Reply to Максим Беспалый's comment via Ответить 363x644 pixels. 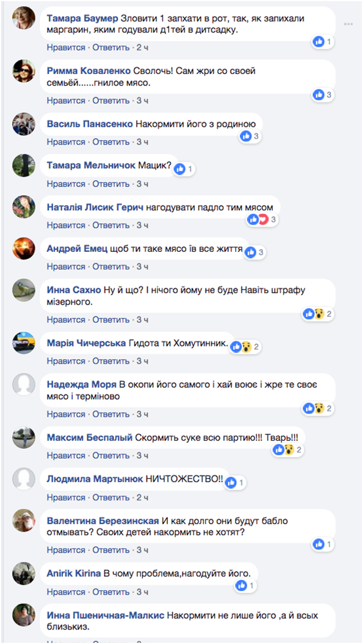tap(111, 455)
